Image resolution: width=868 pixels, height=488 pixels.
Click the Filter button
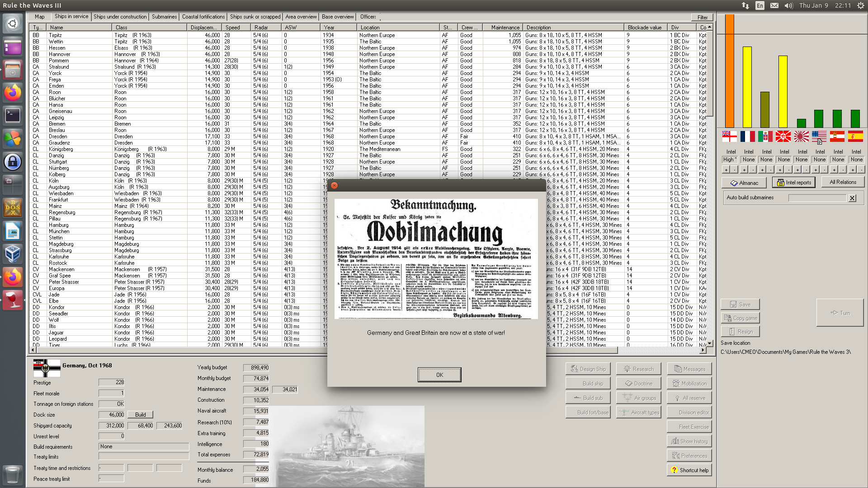coord(703,18)
